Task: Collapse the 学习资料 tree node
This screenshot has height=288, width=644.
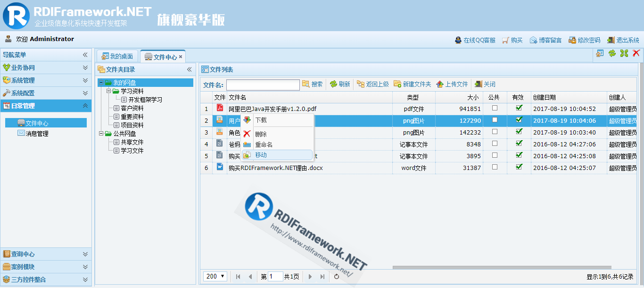Action: (108, 91)
